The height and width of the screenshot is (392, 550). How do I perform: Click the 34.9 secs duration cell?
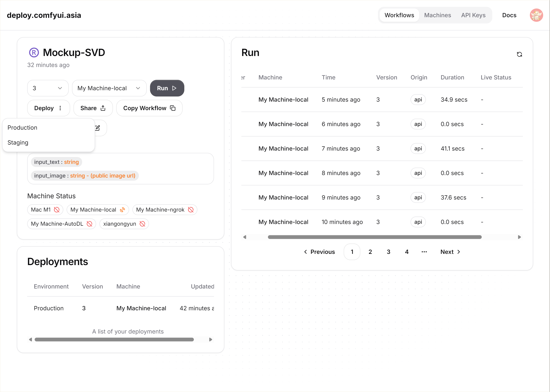pos(454,100)
